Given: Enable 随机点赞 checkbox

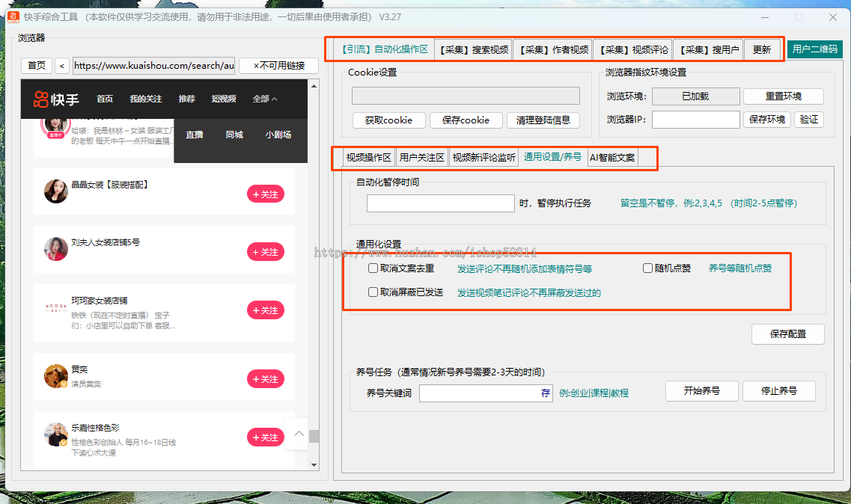Looking at the screenshot, I should (x=647, y=268).
